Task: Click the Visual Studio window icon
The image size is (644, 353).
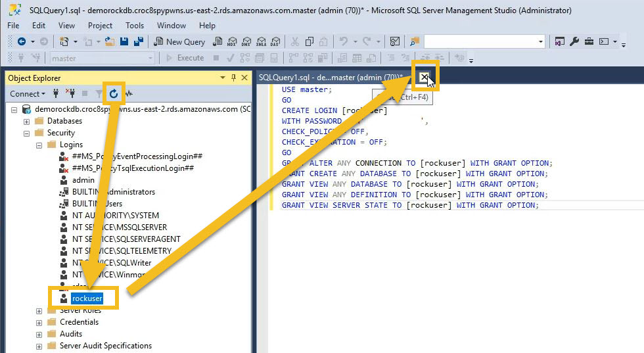Action: 559,41
